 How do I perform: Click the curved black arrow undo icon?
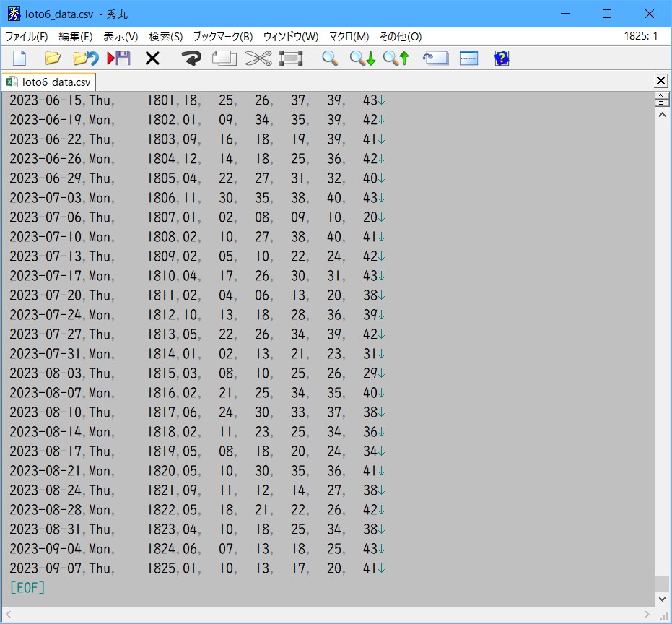[191, 58]
